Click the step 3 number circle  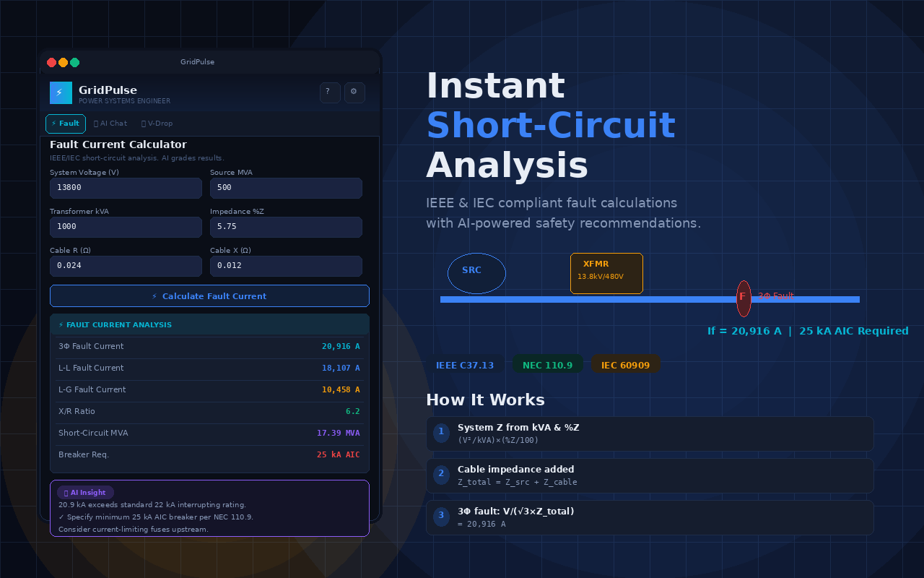[441, 516]
